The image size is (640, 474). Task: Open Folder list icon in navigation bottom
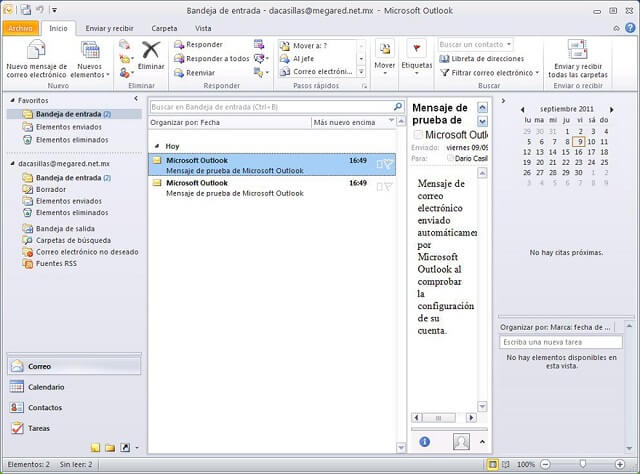[x=110, y=448]
